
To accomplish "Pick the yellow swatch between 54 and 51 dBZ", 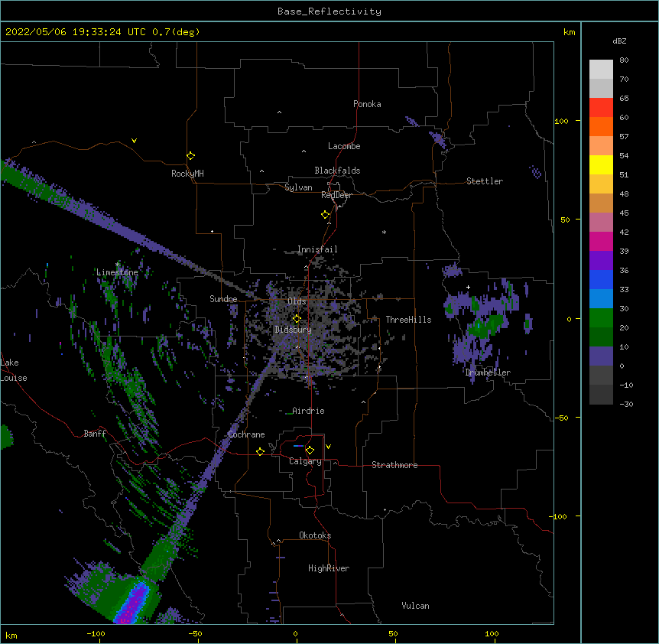I will point(601,164).
